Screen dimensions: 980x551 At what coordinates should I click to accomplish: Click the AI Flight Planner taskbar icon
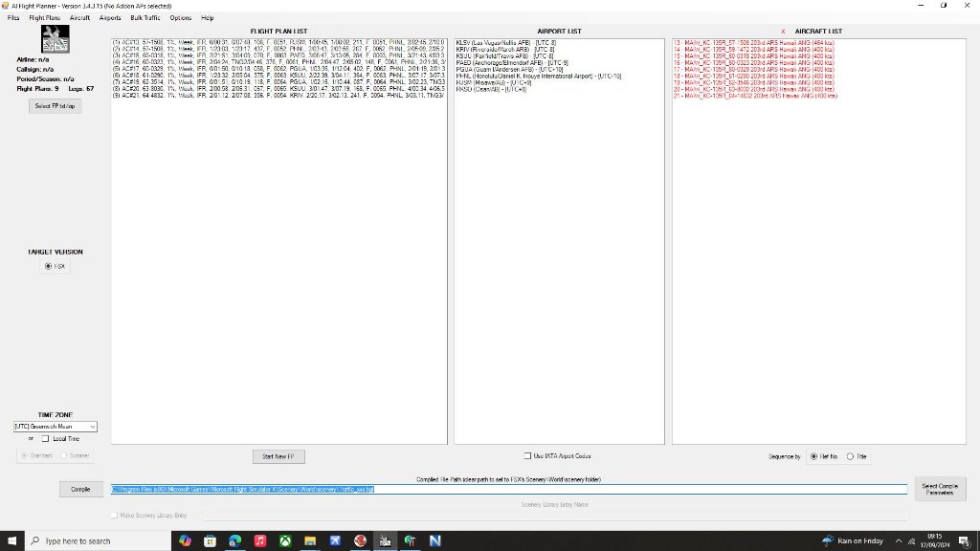click(x=385, y=541)
